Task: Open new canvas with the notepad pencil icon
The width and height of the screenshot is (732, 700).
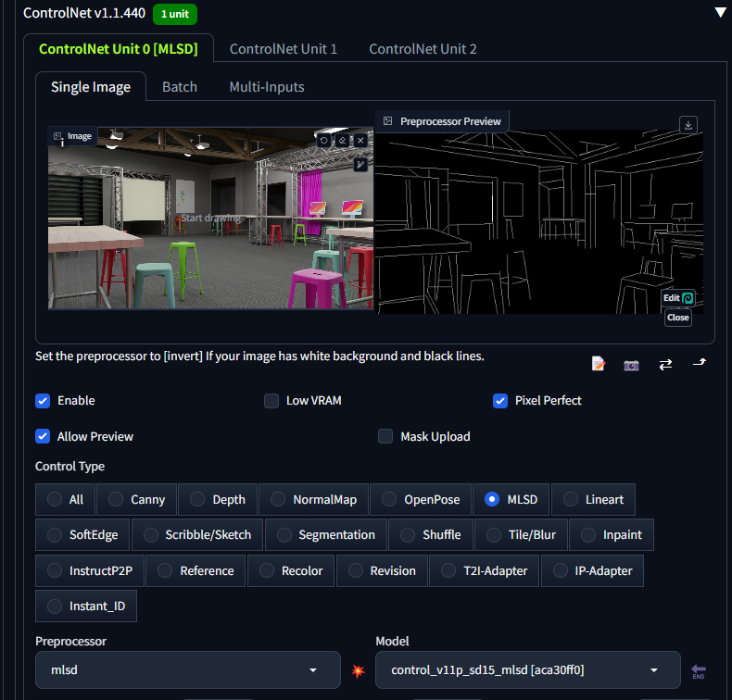Action: (x=599, y=364)
